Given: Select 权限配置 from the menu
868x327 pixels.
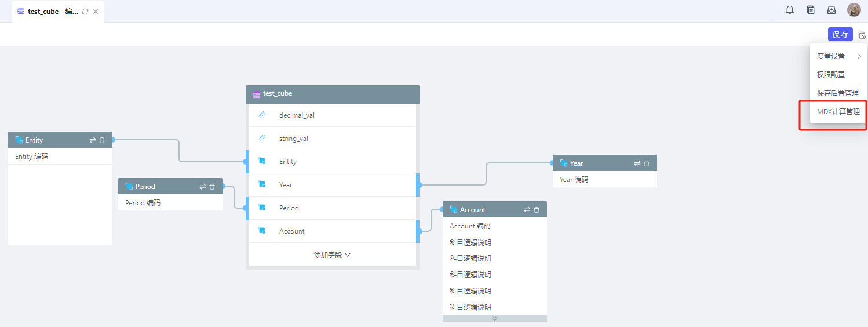Looking at the screenshot, I should [x=831, y=75].
